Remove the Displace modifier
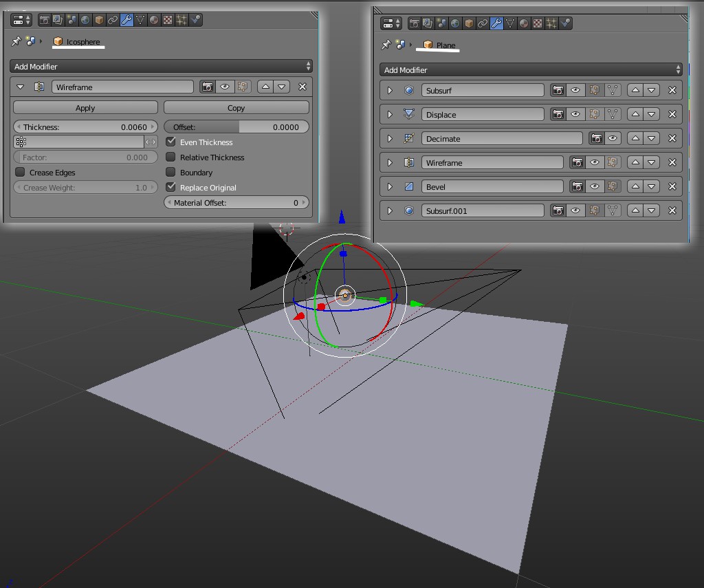Screen dimensions: 704x588 coord(672,115)
